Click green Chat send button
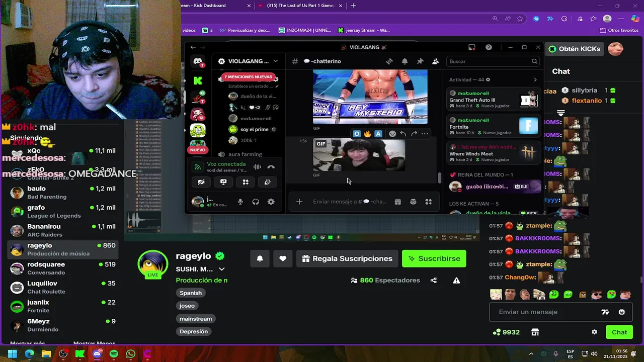This screenshot has height=362, width=644. click(619, 332)
